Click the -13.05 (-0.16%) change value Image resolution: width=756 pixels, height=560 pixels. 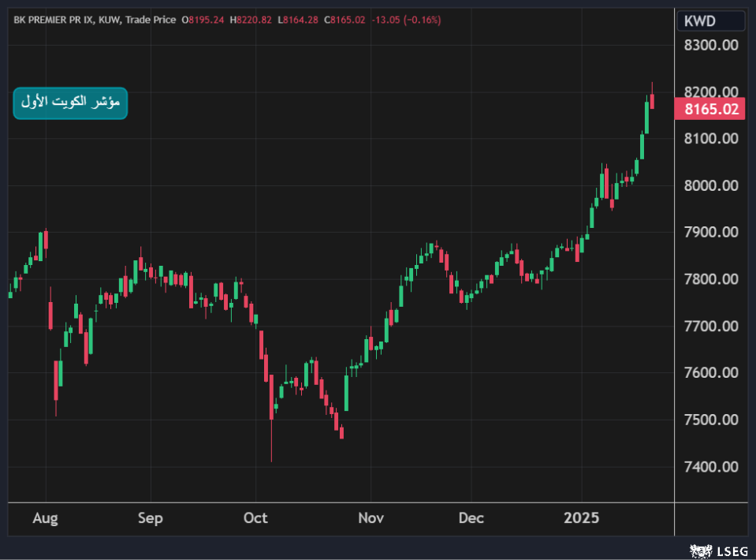click(x=400, y=20)
